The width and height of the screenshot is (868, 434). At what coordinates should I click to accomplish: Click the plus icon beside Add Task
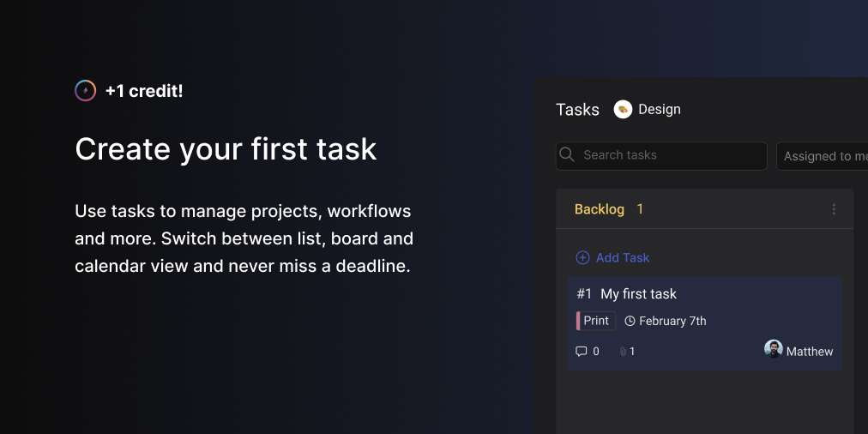[x=582, y=258]
